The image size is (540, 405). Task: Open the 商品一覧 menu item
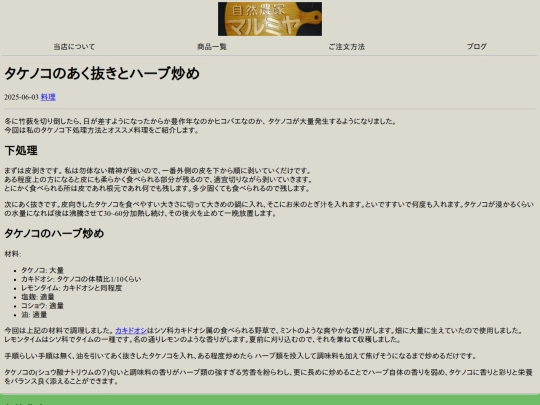[212, 47]
